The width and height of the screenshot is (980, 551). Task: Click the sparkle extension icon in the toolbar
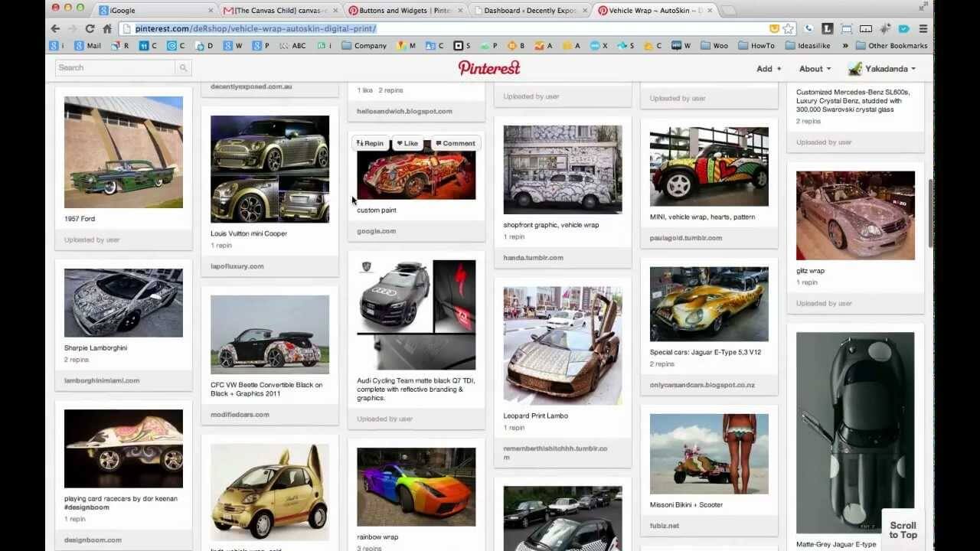coord(885,28)
